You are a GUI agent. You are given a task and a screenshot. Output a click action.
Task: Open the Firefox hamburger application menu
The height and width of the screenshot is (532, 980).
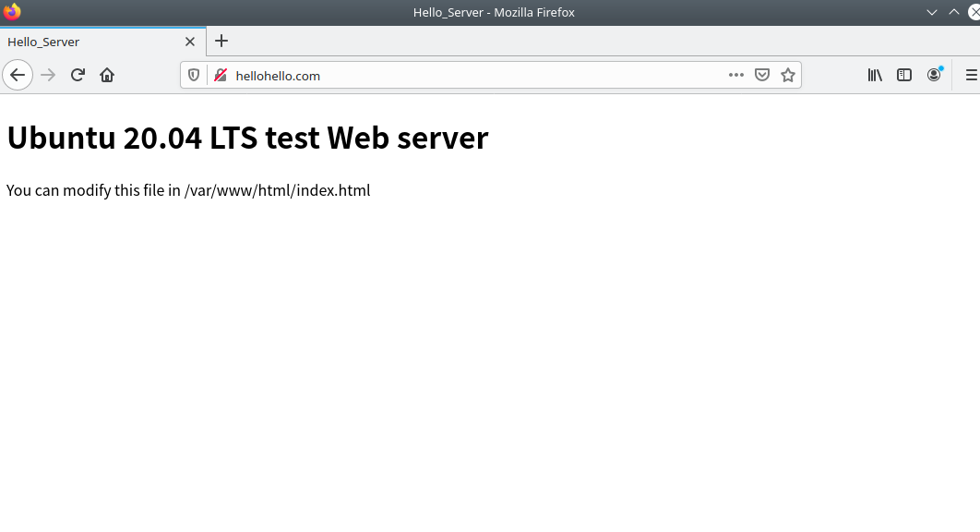coord(970,75)
